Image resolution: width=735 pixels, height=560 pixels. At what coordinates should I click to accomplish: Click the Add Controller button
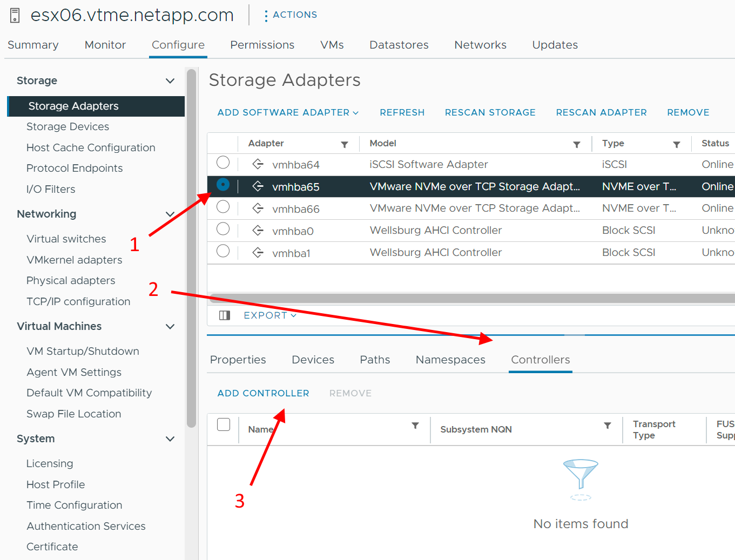point(263,393)
